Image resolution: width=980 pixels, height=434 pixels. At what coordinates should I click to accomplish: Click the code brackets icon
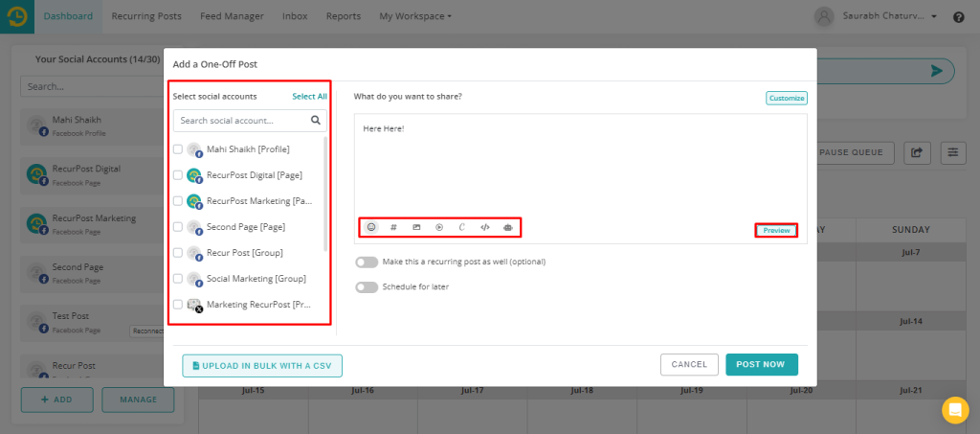click(x=485, y=228)
